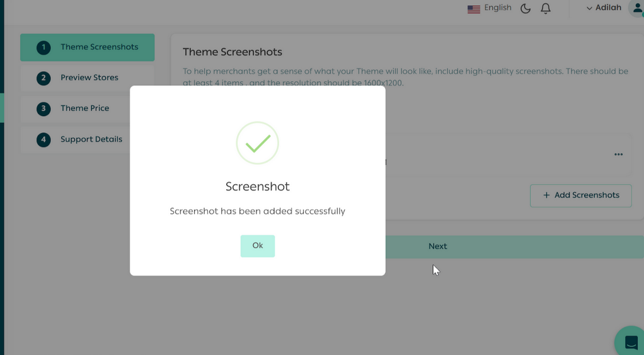Viewport: 644px width, 355px height.
Task: Open the Theme Price step
Action: click(x=85, y=108)
